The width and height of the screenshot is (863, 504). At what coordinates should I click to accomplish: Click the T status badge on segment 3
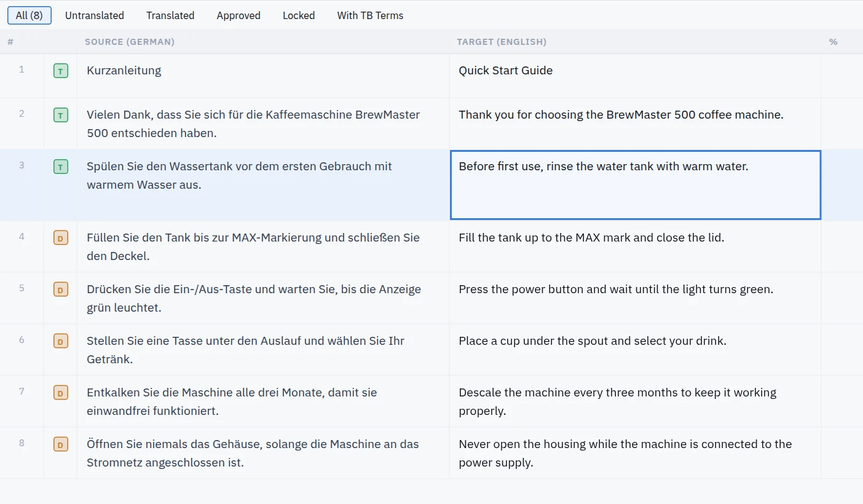pyautogui.click(x=61, y=167)
